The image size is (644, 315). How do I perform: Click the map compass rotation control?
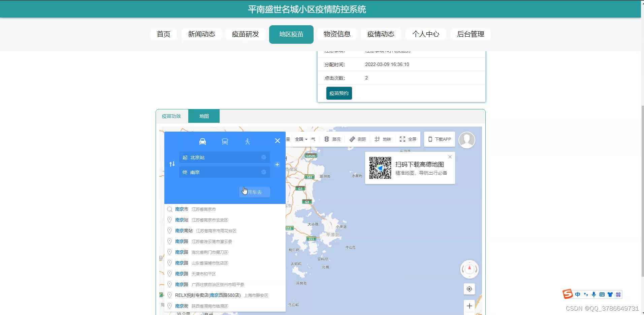pyautogui.click(x=469, y=269)
